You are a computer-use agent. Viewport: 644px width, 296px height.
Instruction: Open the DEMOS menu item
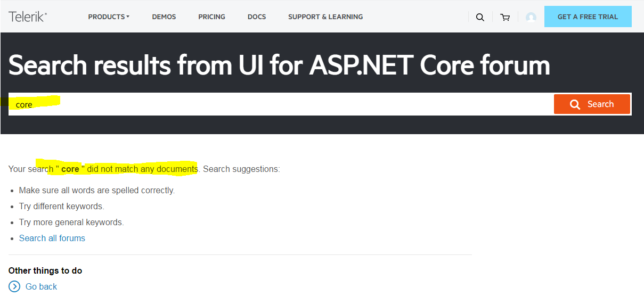coord(164,17)
